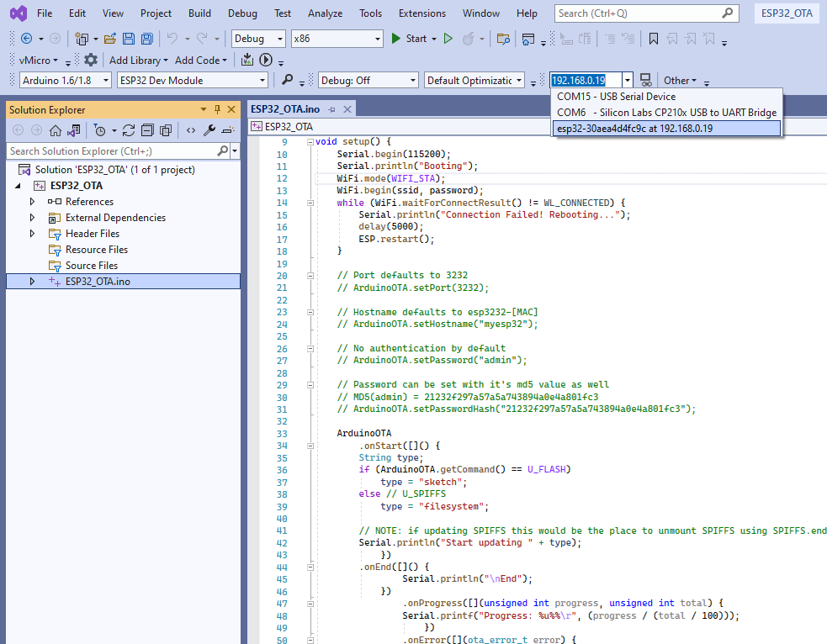Image resolution: width=827 pixels, height=644 pixels.
Task: Undo the last edit
Action: [172, 39]
